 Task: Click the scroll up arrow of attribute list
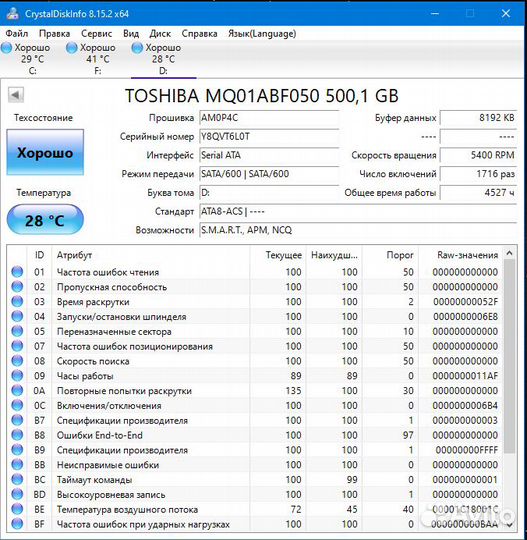pos(510,253)
